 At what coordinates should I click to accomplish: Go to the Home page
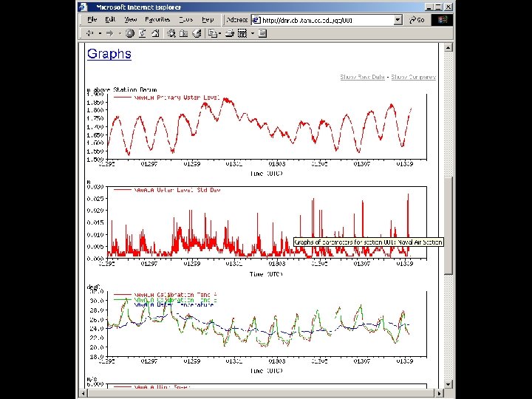click(155, 33)
